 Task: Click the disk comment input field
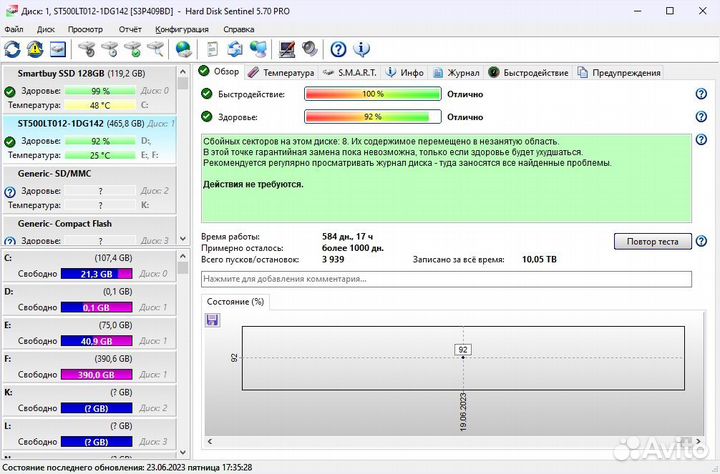click(x=446, y=279)
